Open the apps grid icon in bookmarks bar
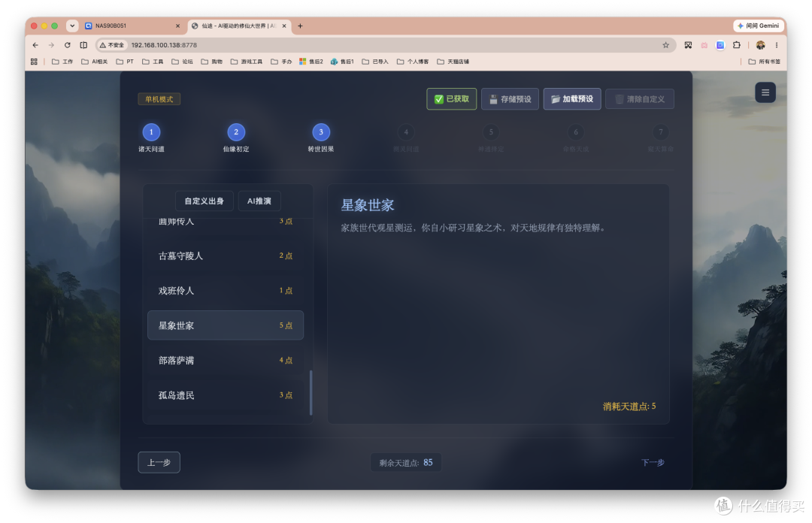The width and height of the screenshot is (812, 523). coord(34,62)
